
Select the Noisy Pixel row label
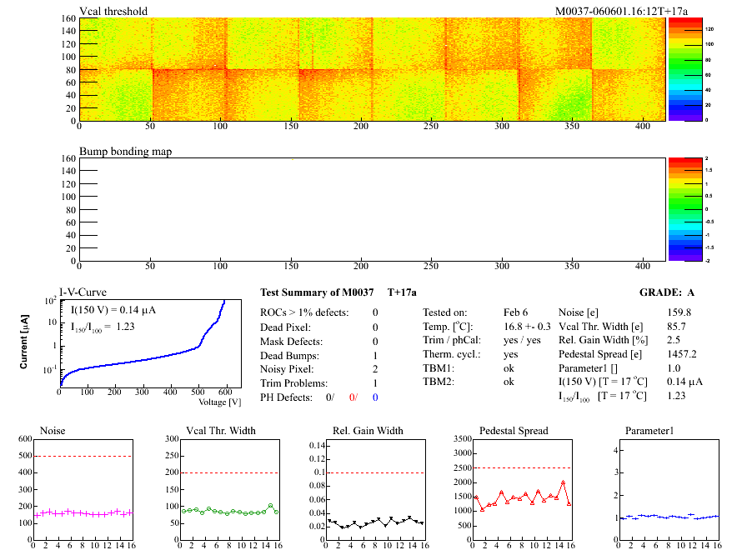click(288, 369)
